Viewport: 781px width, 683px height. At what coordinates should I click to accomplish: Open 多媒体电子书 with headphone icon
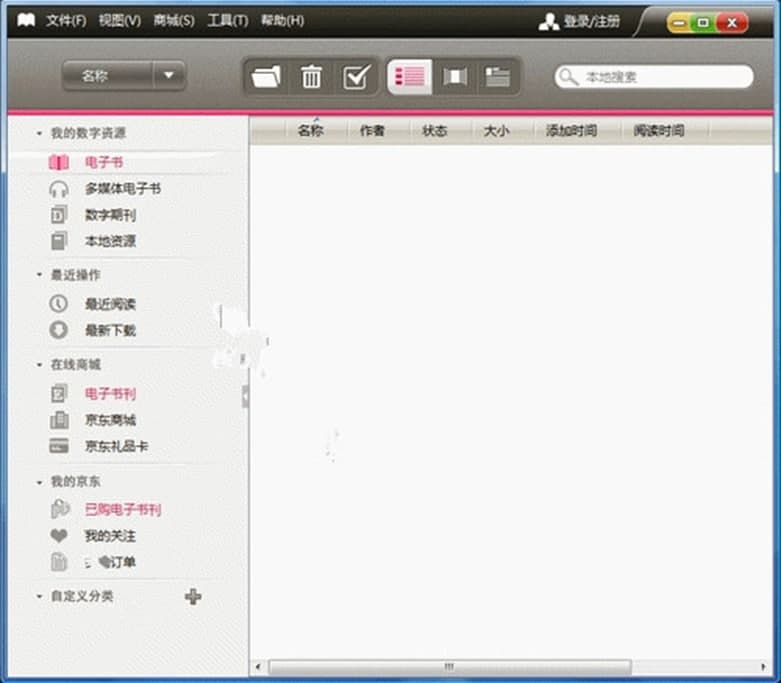121,188
